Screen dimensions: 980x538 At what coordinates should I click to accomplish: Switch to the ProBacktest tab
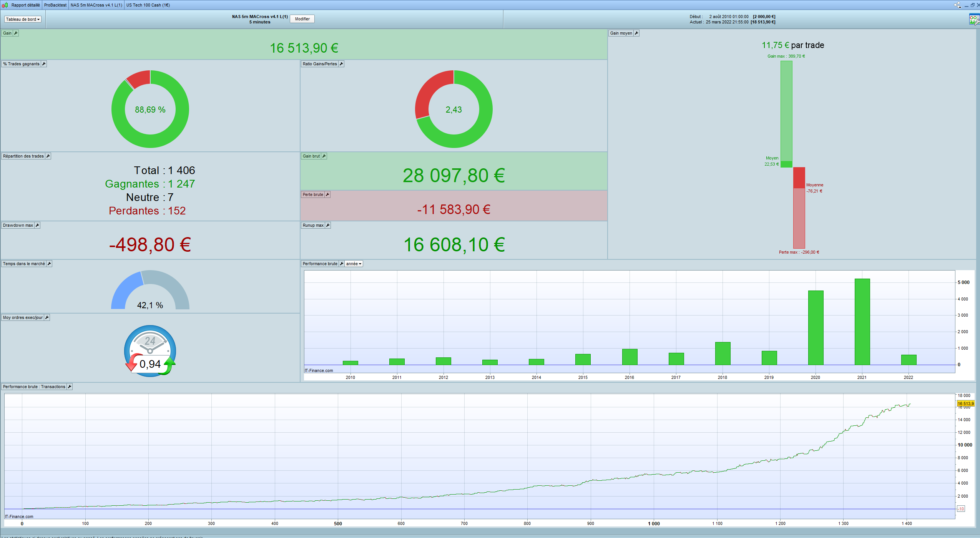coord(55,5)
